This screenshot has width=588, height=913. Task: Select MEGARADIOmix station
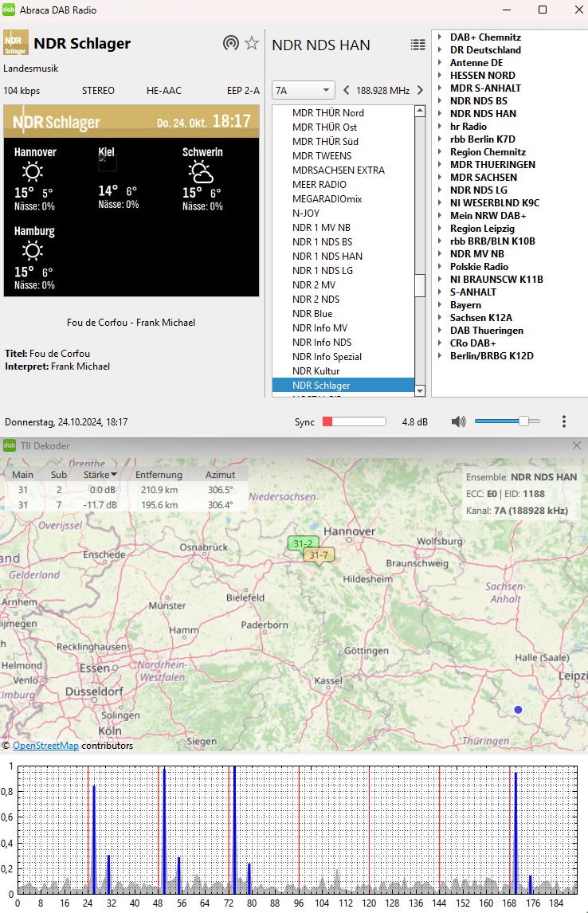coord(343,199)
